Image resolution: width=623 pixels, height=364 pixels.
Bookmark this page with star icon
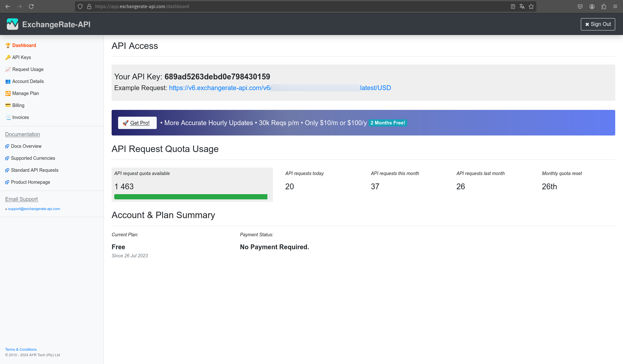pyautogui.click(x=531, y=6)
